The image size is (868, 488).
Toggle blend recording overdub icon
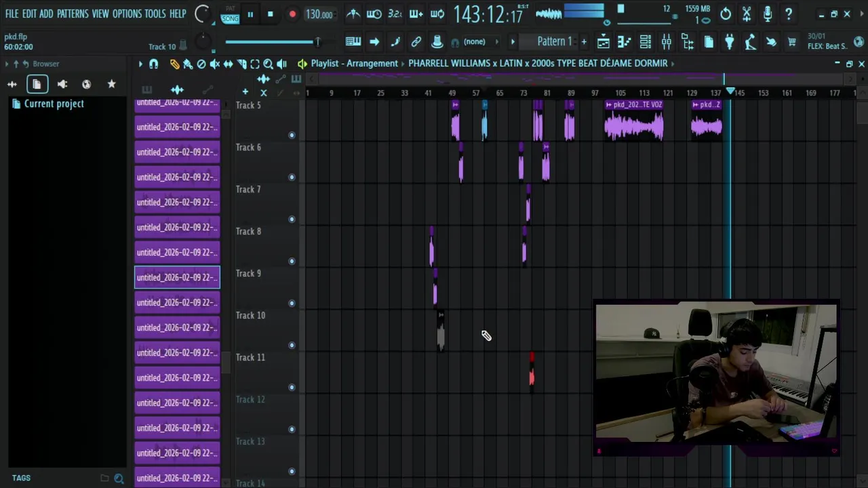[416, 14]
